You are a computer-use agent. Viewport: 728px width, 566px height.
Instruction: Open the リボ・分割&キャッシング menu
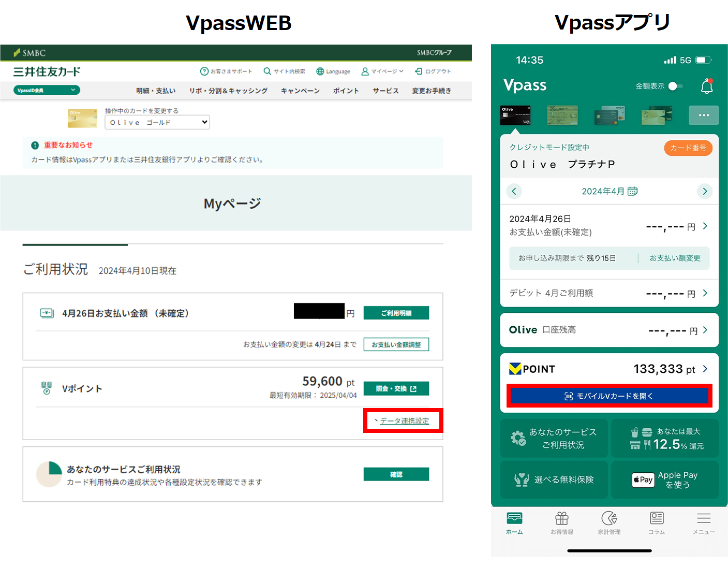coord(228,91)
